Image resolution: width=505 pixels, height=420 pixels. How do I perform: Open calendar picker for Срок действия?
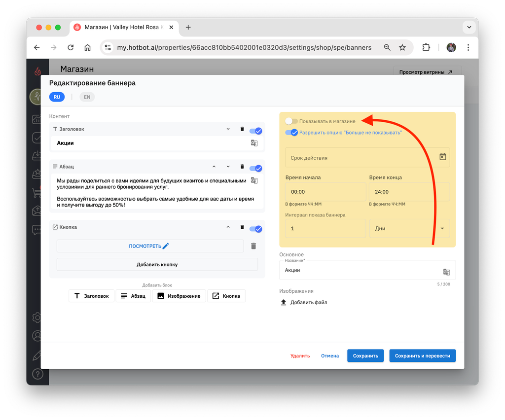[x=443, y=157]
